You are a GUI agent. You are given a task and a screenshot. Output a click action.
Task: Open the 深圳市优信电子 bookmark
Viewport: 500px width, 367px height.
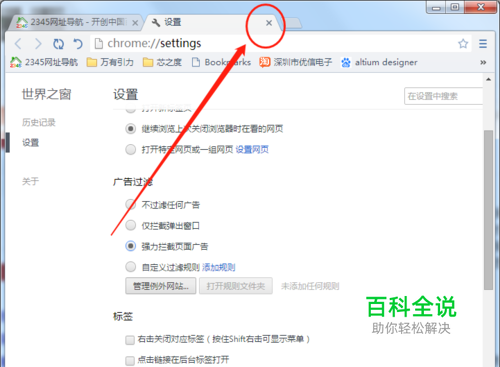(x=296, y=62)
